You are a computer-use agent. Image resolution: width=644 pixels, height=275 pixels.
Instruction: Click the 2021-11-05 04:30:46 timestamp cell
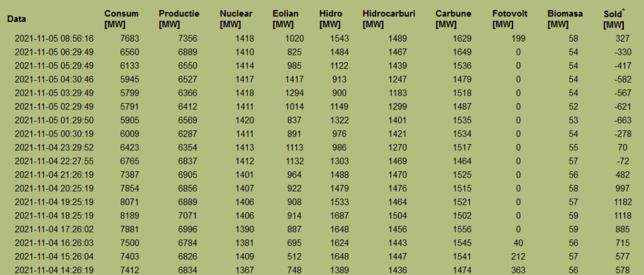click(53, 79)
